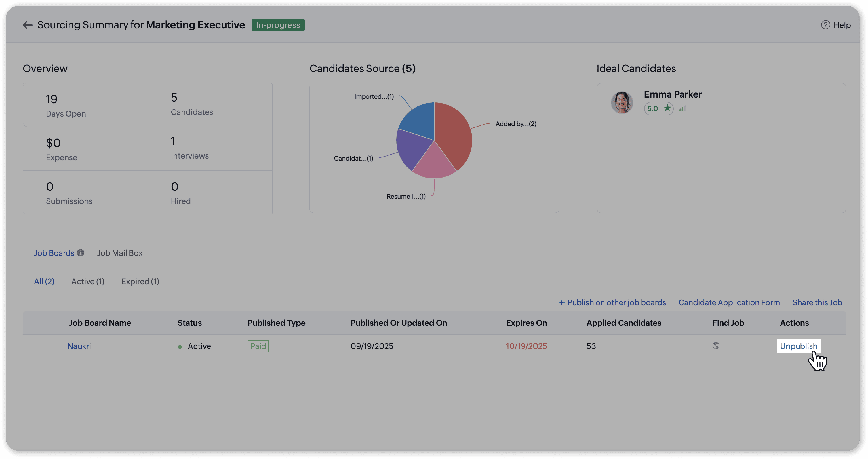This screenshot has width=868, height=459.
Task: Switch to the Job Mail Box tab
Action: [120, 253]
